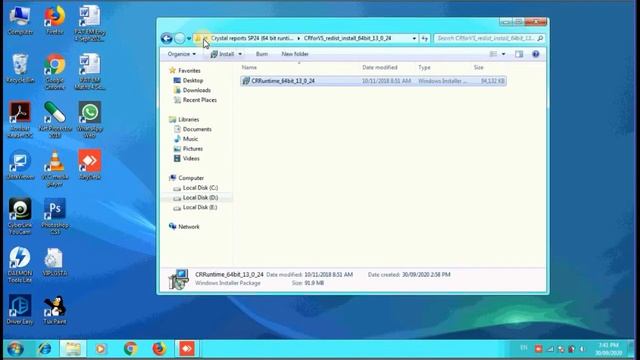
Task: Launch VLC media player from the desktop
Action: (55, 168)
